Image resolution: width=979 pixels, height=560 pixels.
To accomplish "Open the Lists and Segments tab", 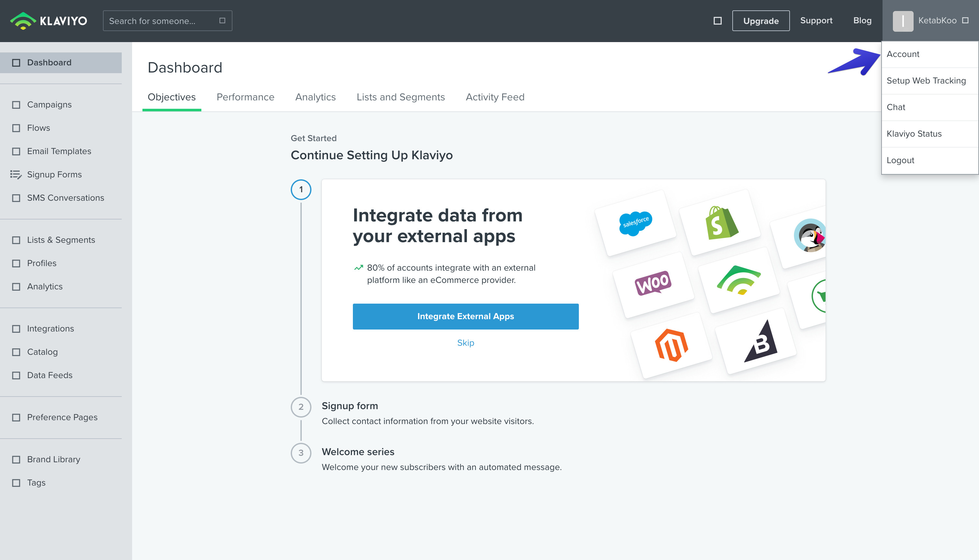I will pos(400,97).
